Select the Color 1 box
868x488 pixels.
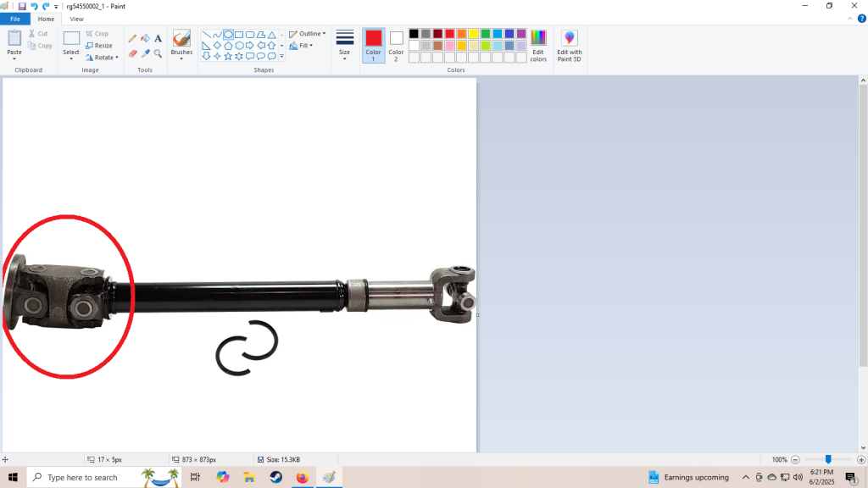[373, 46]
